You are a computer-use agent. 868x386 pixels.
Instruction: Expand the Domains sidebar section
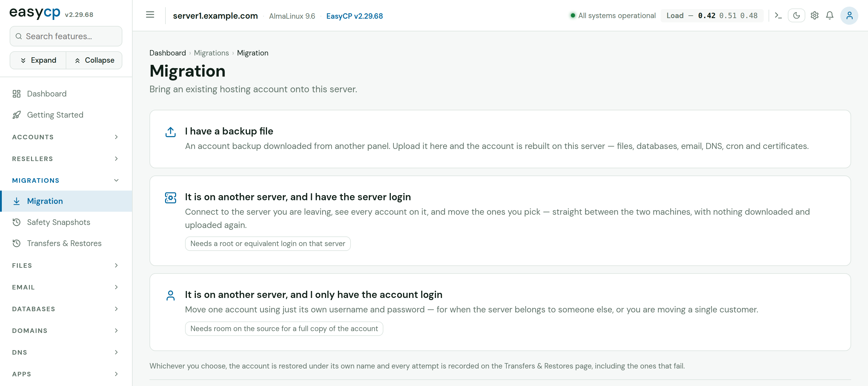(x=66, y=331)
